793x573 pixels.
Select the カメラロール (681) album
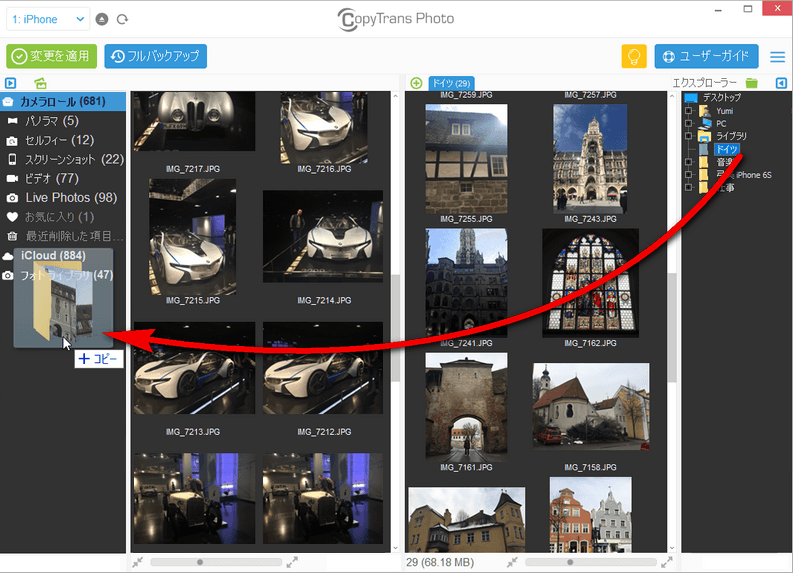[63, 101]
